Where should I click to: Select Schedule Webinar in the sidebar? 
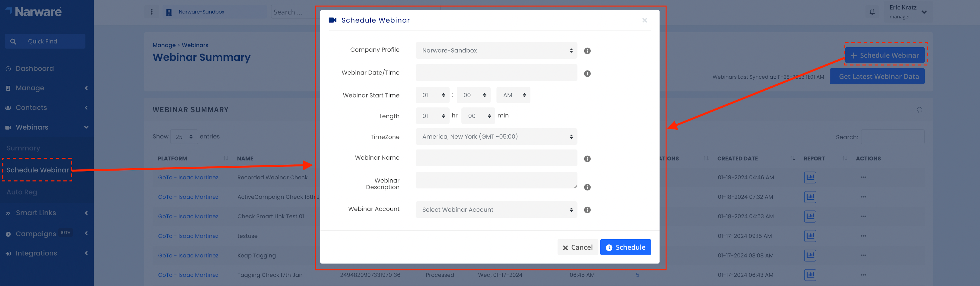(x=38, y=170)
